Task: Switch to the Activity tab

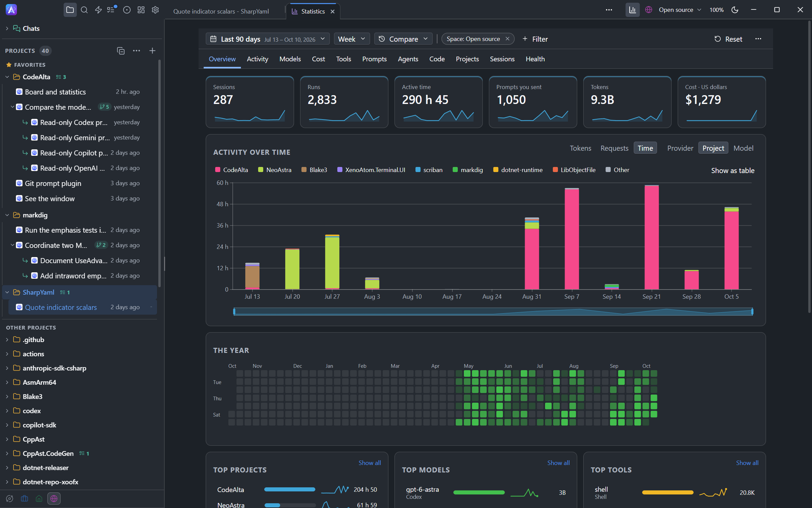Action: 257,59
